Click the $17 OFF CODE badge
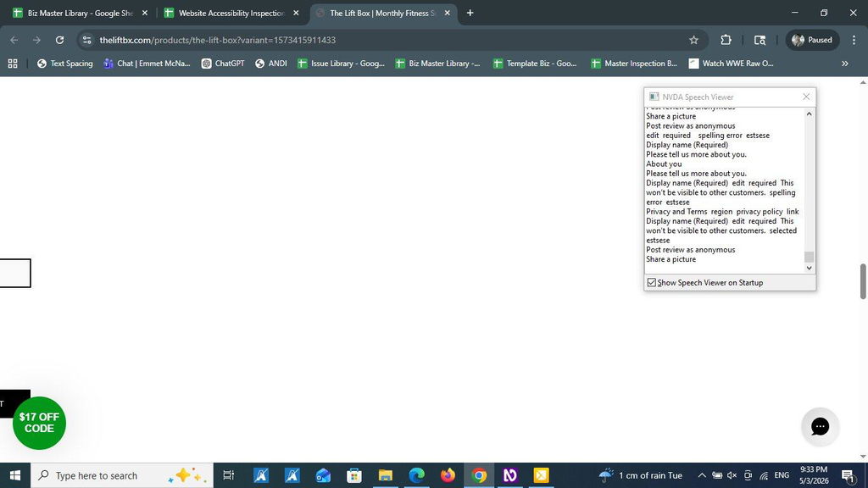Screen dimensions: 868x488 pyautogui.click(x=39, y=423)
